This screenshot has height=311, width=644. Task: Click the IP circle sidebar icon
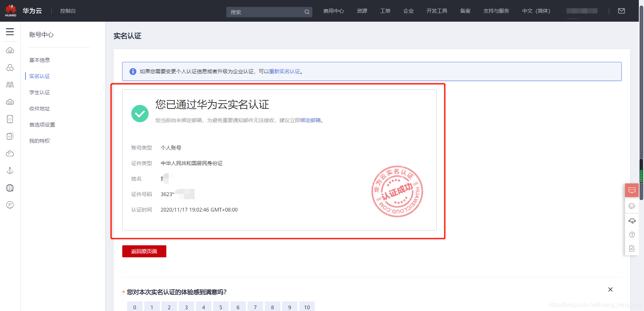(x=10, y=205)
